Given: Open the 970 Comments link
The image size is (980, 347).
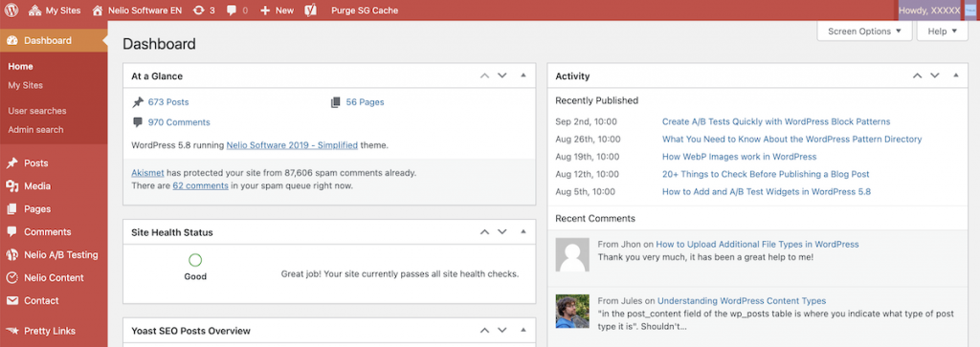Looking at the screenshot, I should 179,122.
